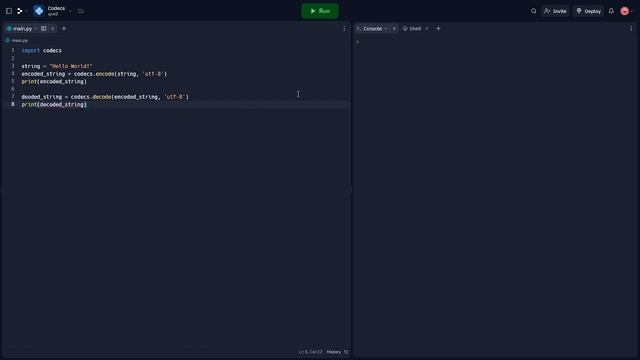Expand the main.py tab dropdown chevron
This screenshot has width=640, height=360.
(x=36, y=29)
